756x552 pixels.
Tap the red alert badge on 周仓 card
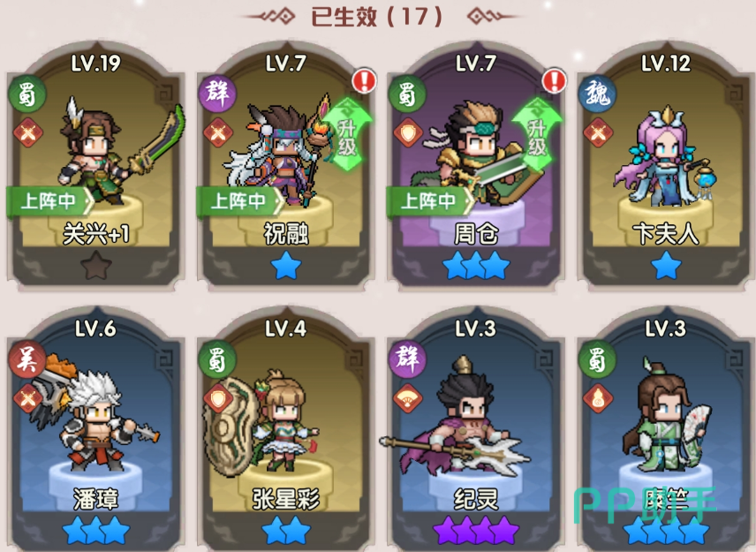555,81
